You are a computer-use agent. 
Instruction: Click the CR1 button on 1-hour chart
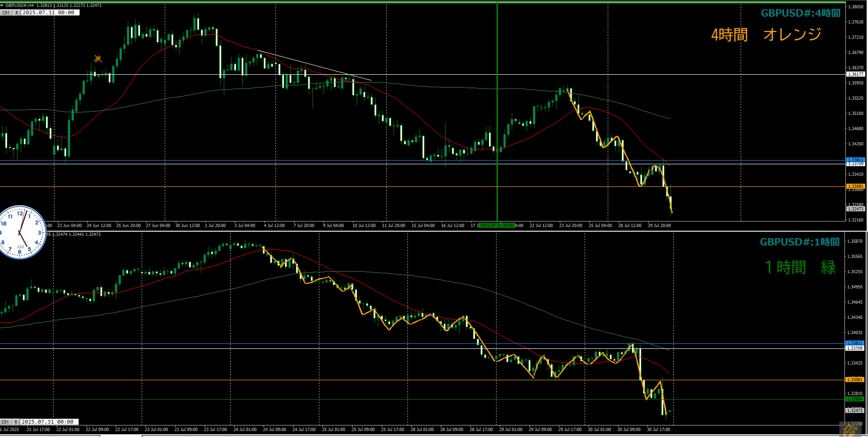click(x=5, y=422)
